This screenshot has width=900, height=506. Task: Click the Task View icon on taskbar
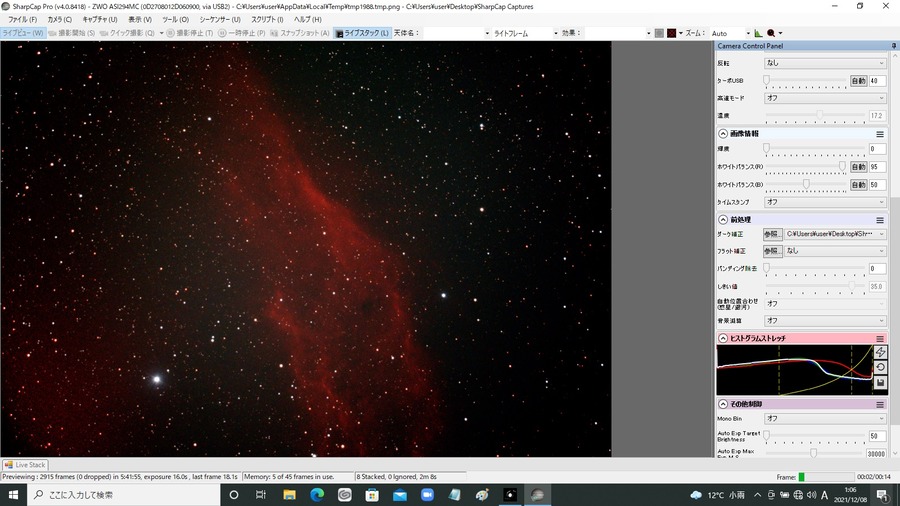[261, 495]
